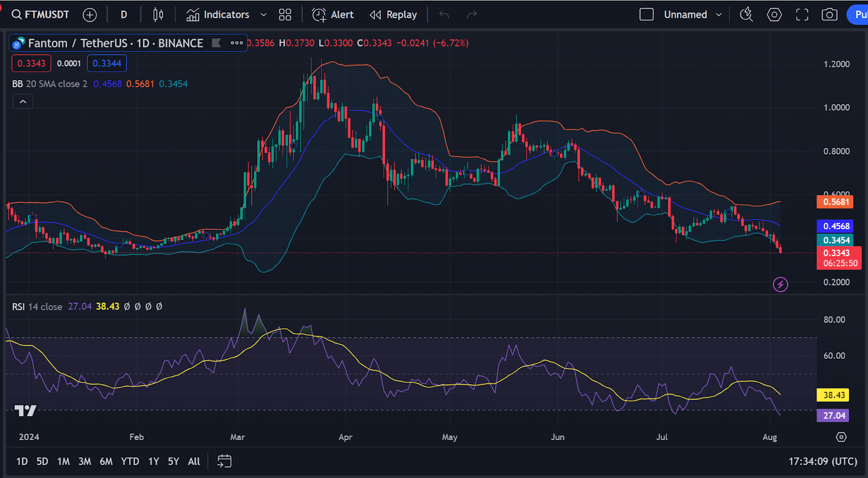Click the flag icon beside BINANCE
This screenshot has width=868, height=478.
click(216, 43)
